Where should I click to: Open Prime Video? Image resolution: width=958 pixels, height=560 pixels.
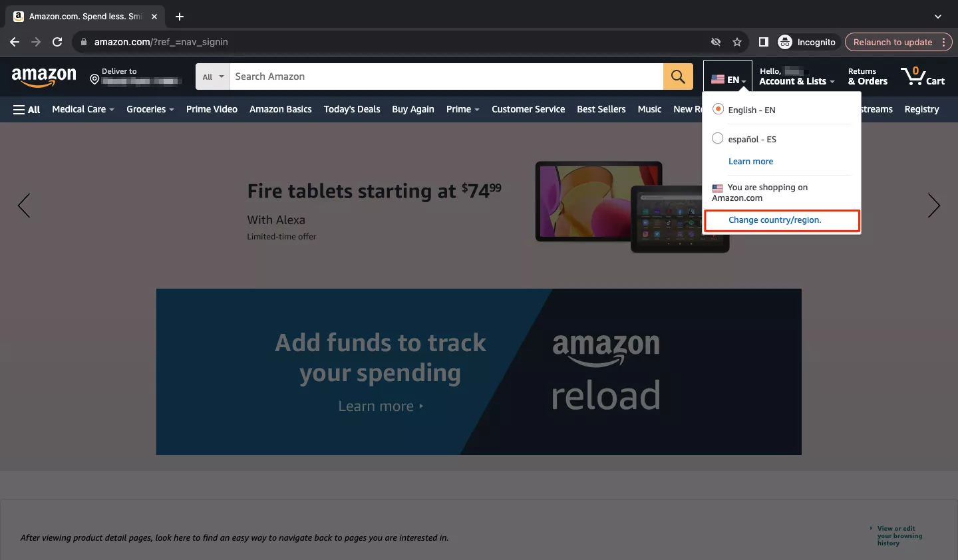tap(212, 109)
